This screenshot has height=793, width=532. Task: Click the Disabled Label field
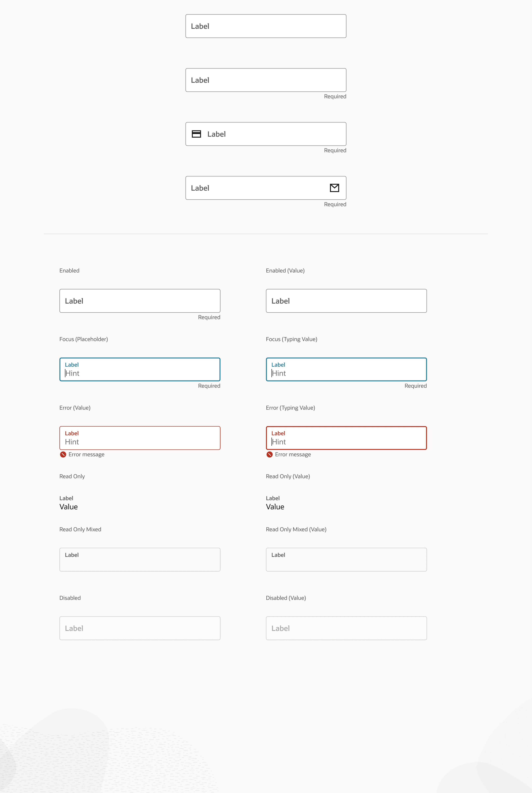tap(140, 628)
